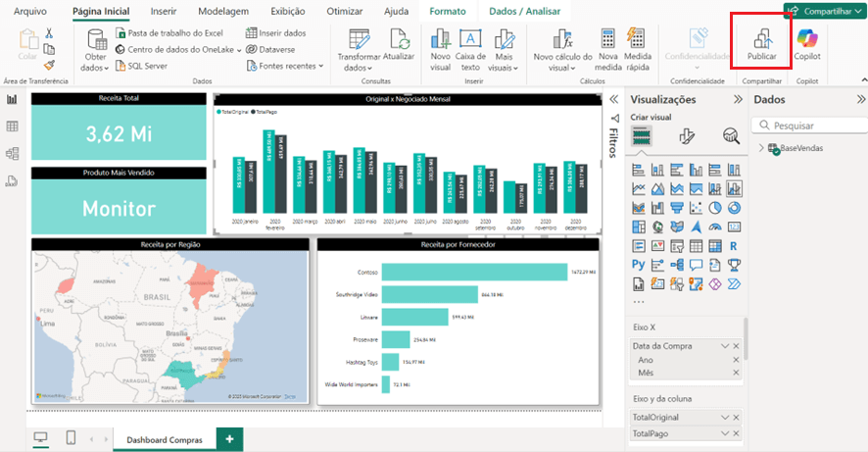The image size is (868, 452).
Task: Click the green Compartilhar button
Action: [824, 11]
